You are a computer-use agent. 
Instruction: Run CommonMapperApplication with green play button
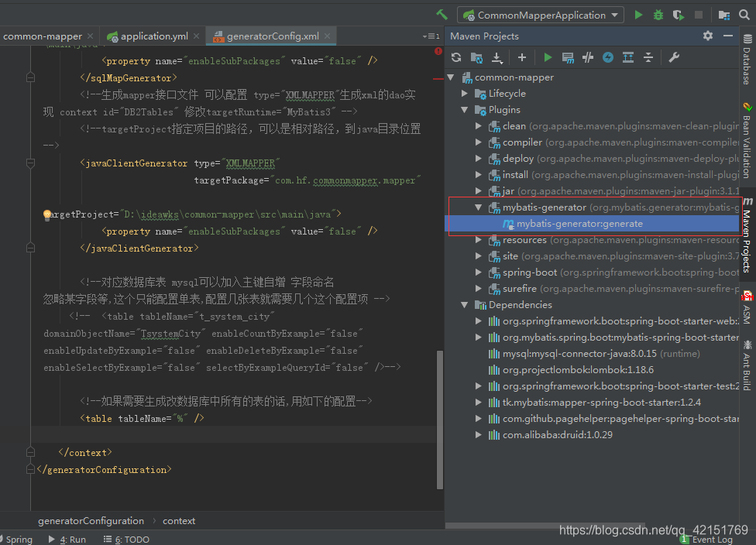coord(638,15)
